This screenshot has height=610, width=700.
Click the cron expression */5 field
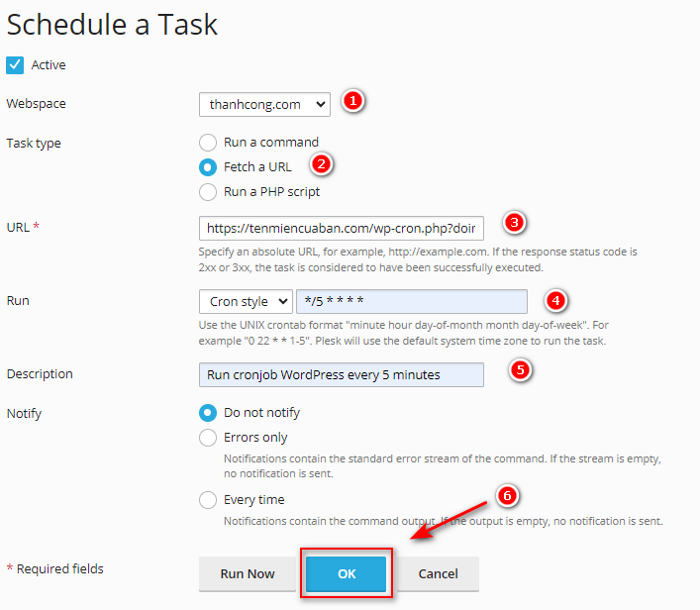pyautogui.click(x=412, y=301)
